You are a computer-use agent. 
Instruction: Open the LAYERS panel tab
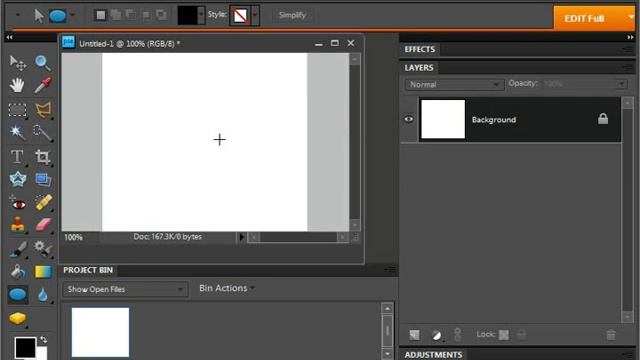point(419,68)
